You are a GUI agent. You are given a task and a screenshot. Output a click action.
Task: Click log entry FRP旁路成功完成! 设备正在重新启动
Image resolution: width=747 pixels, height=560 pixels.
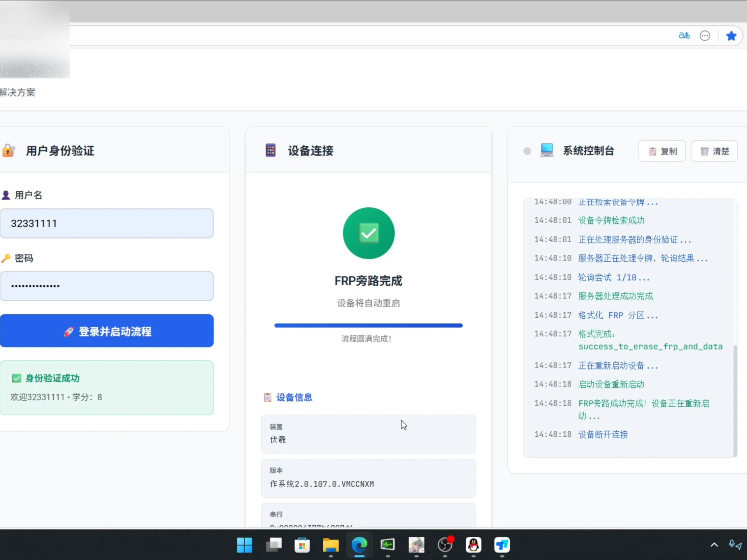coord(644,409)
